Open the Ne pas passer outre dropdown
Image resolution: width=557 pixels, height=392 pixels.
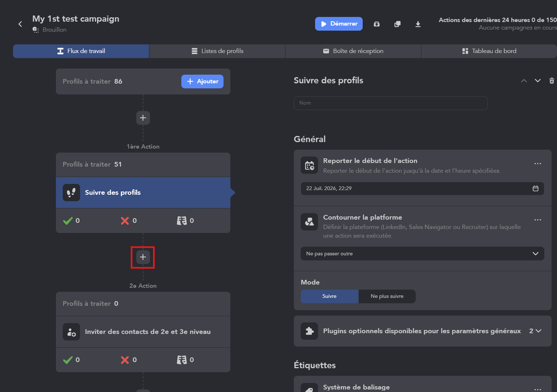click(422, 254)
